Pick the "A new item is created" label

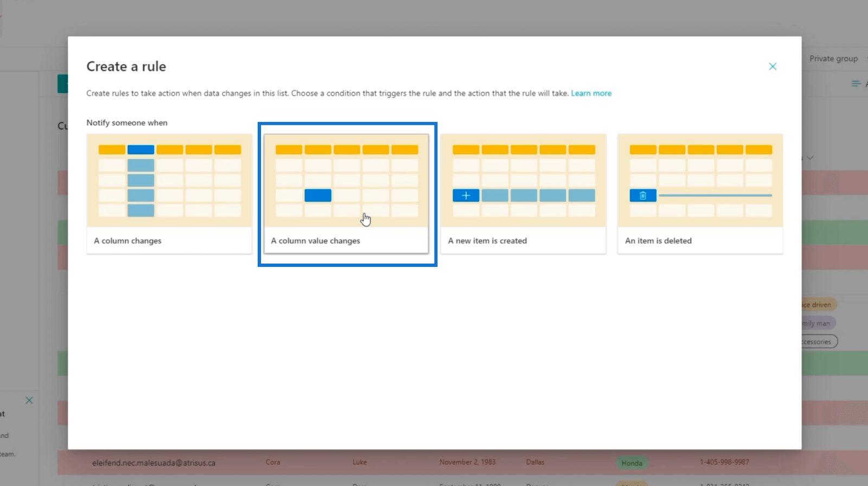[487, 241]
